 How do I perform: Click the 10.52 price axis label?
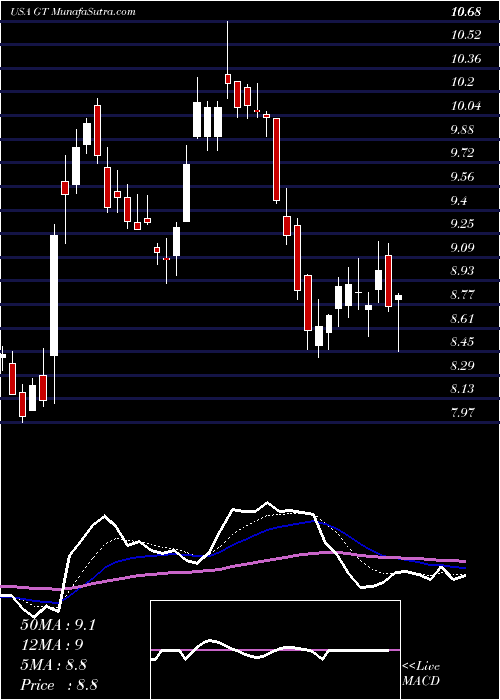[466, 35]
